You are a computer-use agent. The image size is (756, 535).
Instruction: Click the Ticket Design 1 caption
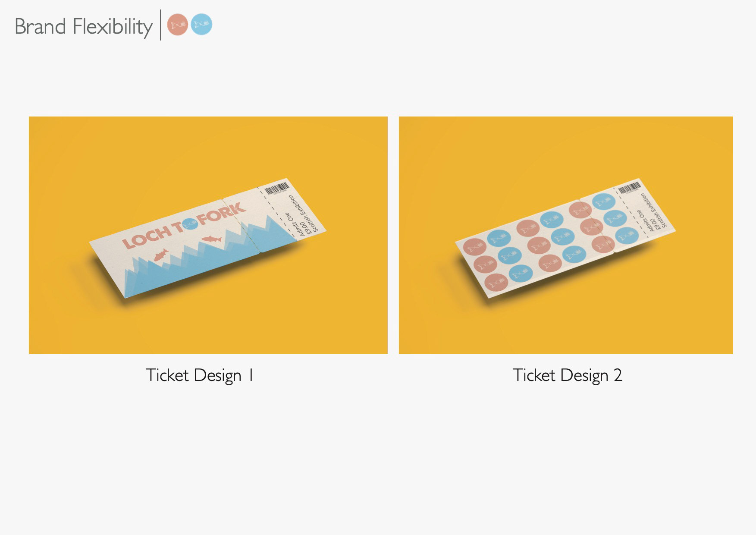200,375
